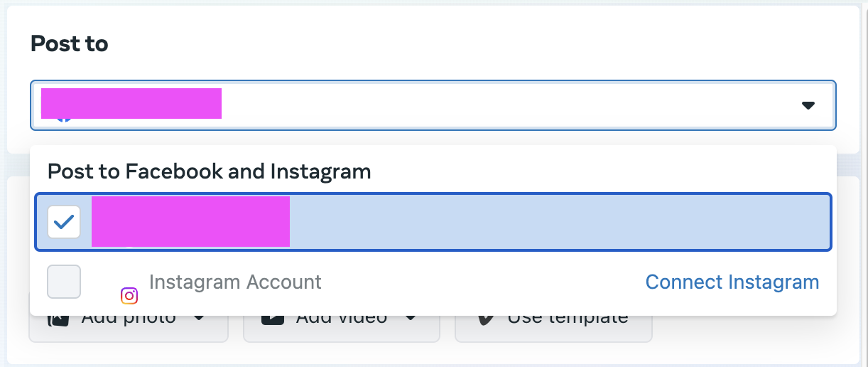This screenshot has width=868, height=367.
Task: Check the Instagram Account checkbox
Action: [64, 282]
